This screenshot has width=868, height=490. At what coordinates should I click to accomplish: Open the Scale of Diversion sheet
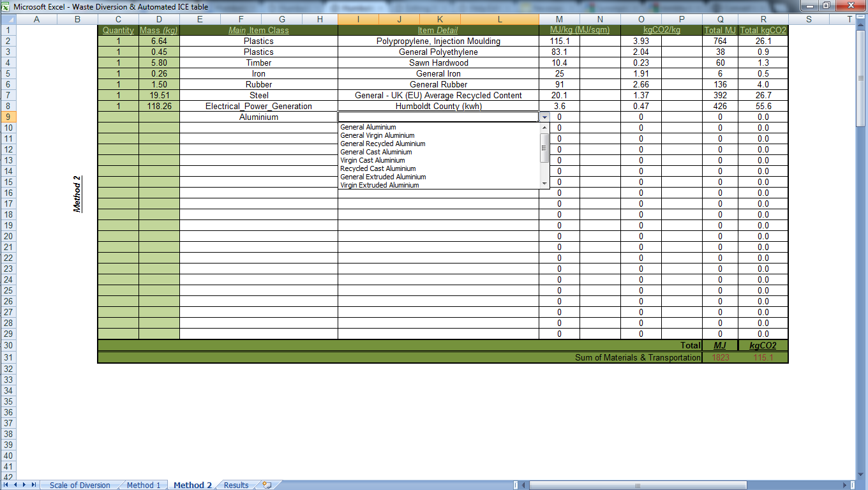(x=80, y=486)
